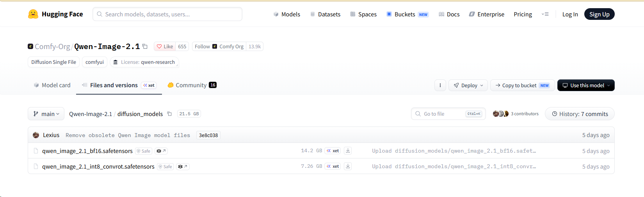This screenshot has height=197, width=644.
Task: Open qwen_image_2.1_int8_convrot.safetensors file
Action: (98, 166)
